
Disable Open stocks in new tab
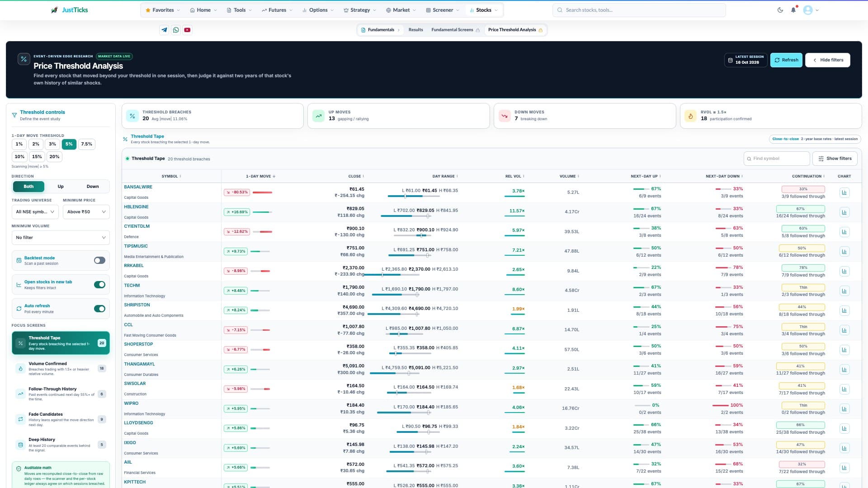coord(99,285)
